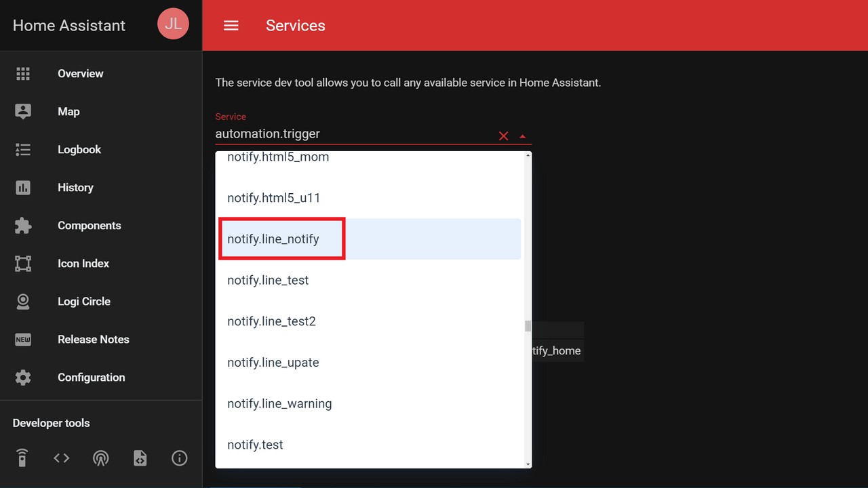868x488 pixels.
Task: Click the Release Notes NEW icon
Action: (23, 340)
